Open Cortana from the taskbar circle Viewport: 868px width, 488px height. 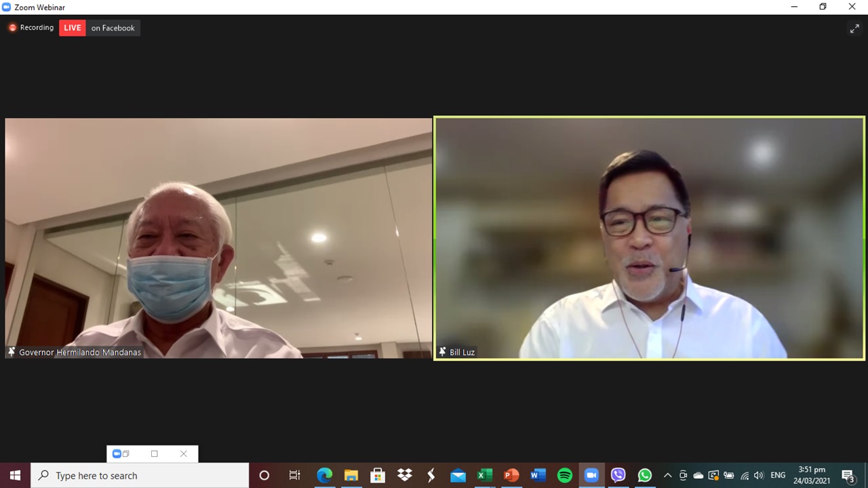(264, 475)
